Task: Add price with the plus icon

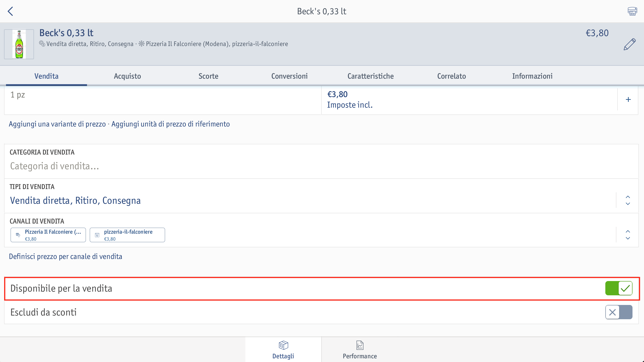Action: [628, 99]
